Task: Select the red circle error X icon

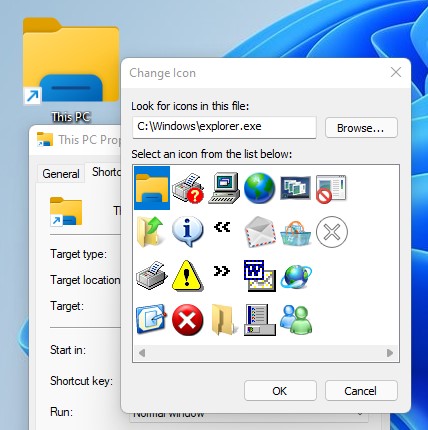Action: (x=188, y=320)
